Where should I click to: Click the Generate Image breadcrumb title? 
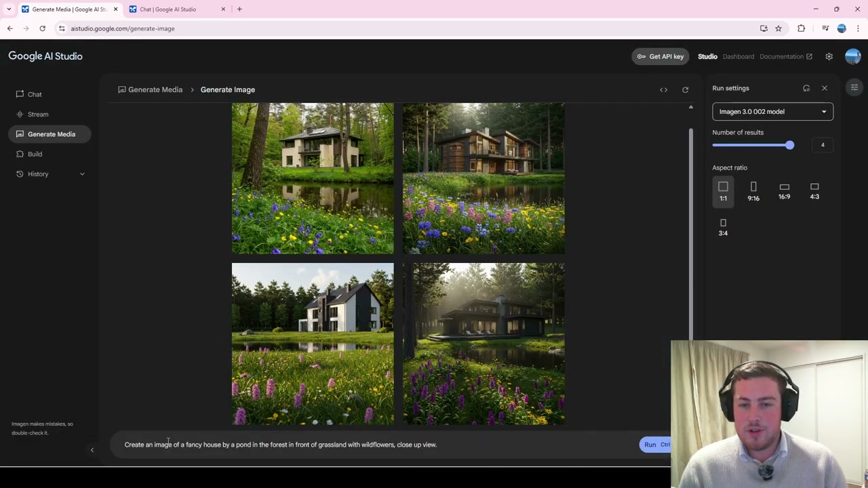(x=228, y=89)
